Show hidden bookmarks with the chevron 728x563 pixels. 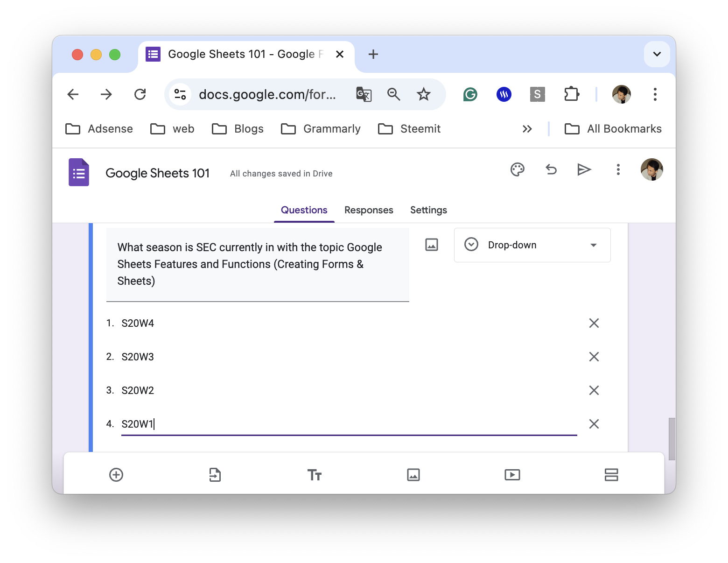click(x=527, y=129)
